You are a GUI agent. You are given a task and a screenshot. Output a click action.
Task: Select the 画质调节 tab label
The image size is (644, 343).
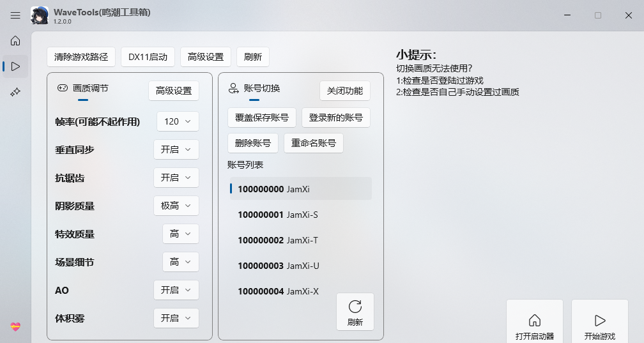91,88
